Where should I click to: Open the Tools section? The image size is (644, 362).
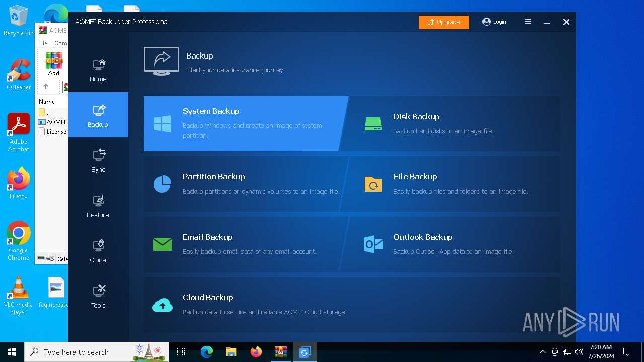[98, 296]
